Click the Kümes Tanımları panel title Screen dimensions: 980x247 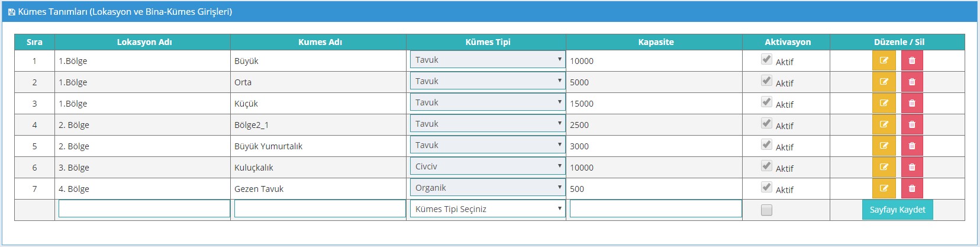pyautogui.click(x=120, y=12)
